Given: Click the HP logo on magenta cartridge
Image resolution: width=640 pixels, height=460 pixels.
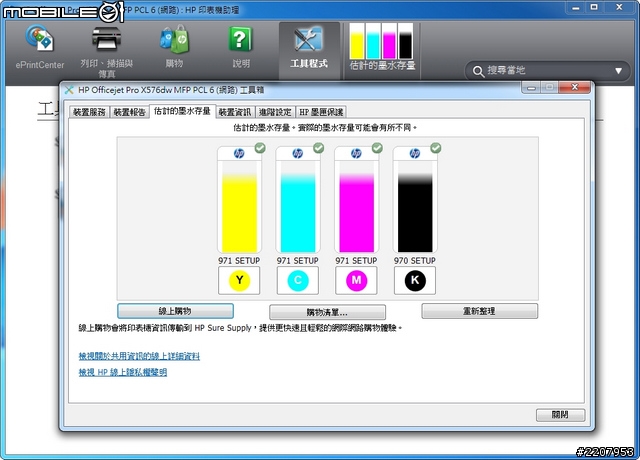Looking at the screenshot, I should pyautogui.click(x=356, y=153).
